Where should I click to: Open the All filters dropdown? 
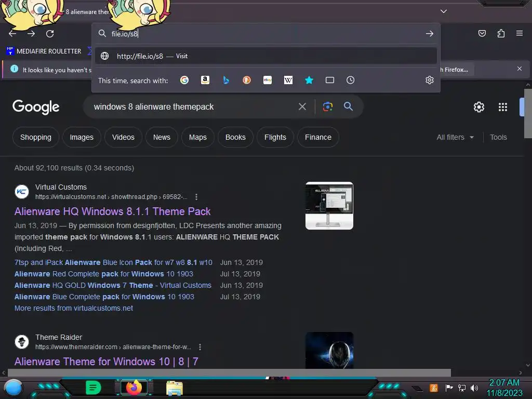click(x=455, y=137)
